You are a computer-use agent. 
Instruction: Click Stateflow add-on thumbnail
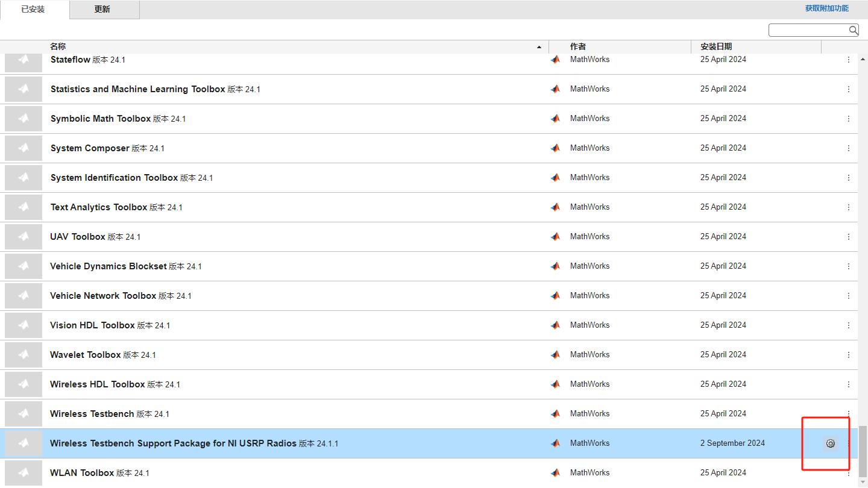pyautogui.click(x=24, y=62)
